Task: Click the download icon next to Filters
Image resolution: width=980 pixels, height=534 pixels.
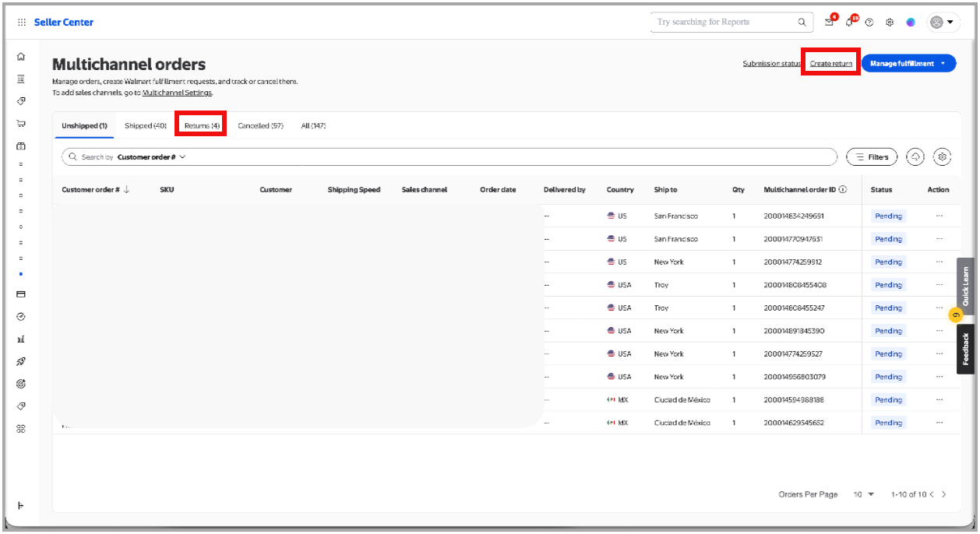Action: (916, 157)
